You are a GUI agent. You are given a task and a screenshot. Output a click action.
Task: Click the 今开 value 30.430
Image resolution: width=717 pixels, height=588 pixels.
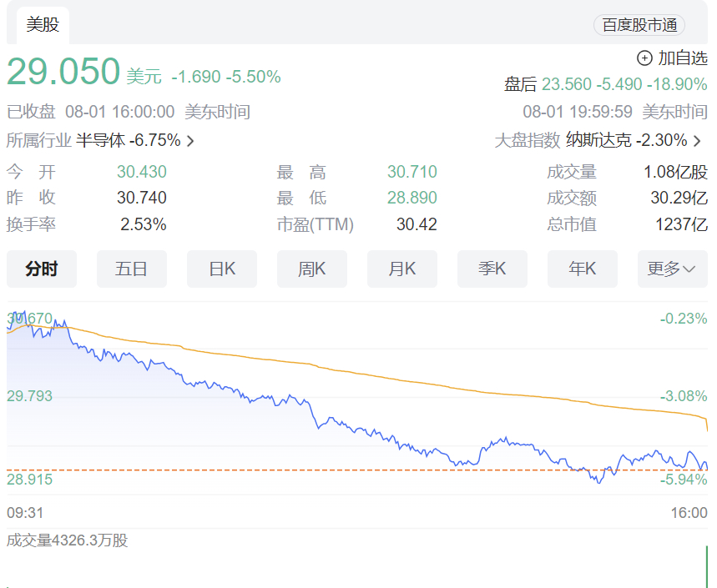[142, 172]
